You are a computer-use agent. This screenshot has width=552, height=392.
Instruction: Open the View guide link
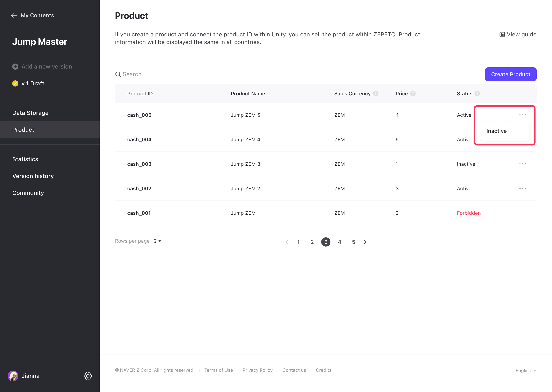[518, 34]
